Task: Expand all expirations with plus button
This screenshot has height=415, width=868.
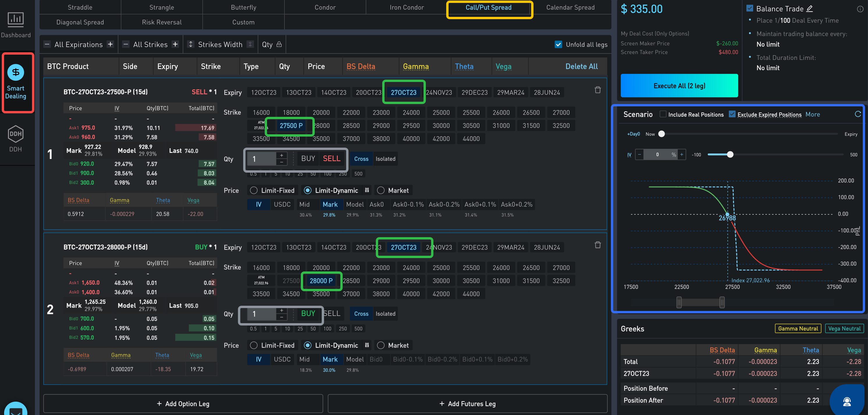Action: click(x=110, y=44)
